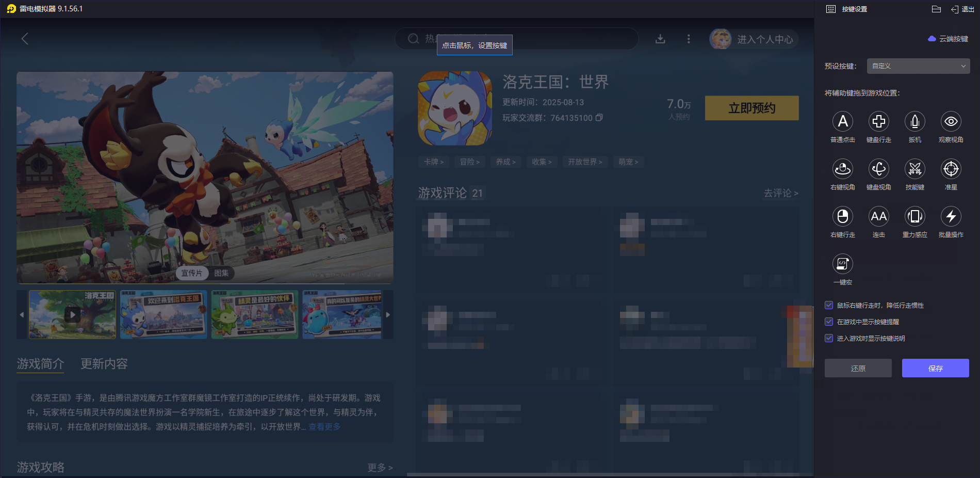Click the download icon in the top bar
Viewport: 980px width, 478px height.
tap(660, 39)
